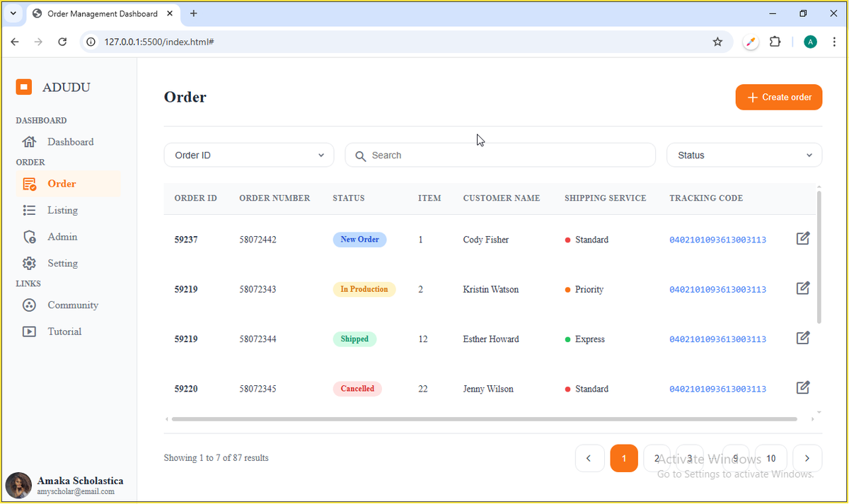
Task: Select page 1 in pagination
Action: (x=624, y=458)
